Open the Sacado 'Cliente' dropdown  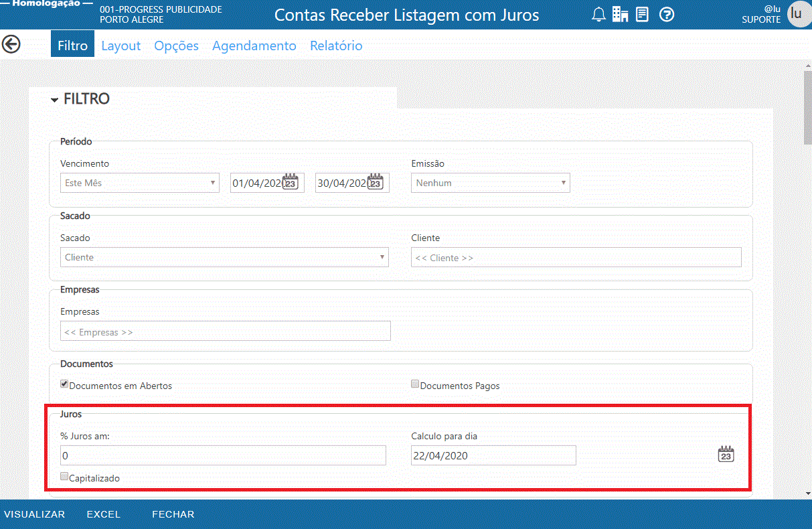[224, 257]
